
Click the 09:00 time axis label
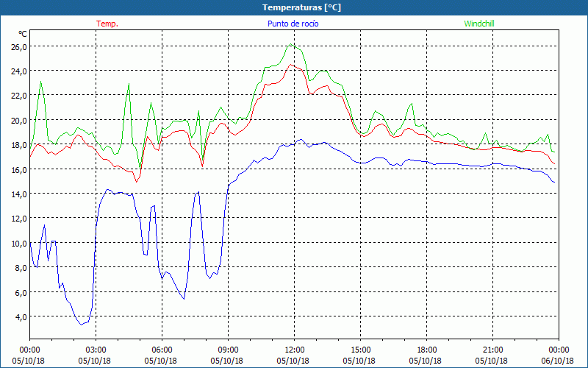(229, 350)
